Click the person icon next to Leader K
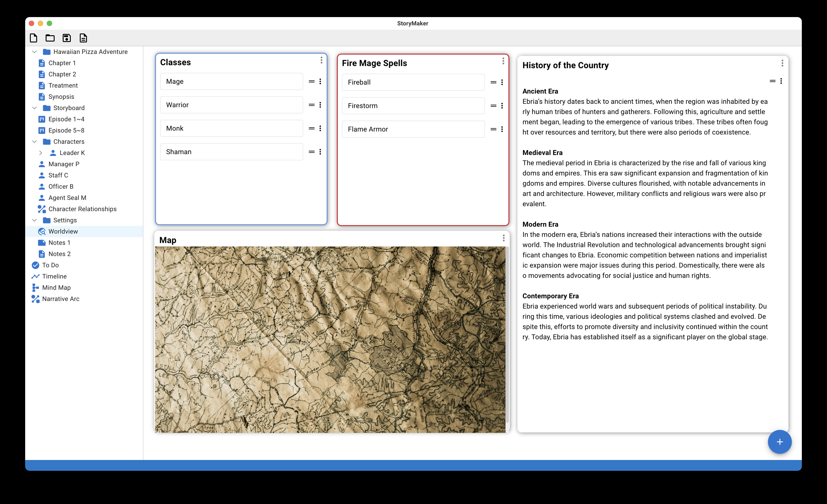The height and width of the screenshot is (504, 827). [x=53, y=153]
